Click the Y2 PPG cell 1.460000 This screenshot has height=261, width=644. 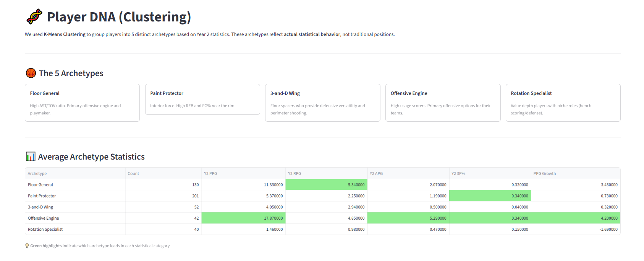click(243, 229)
